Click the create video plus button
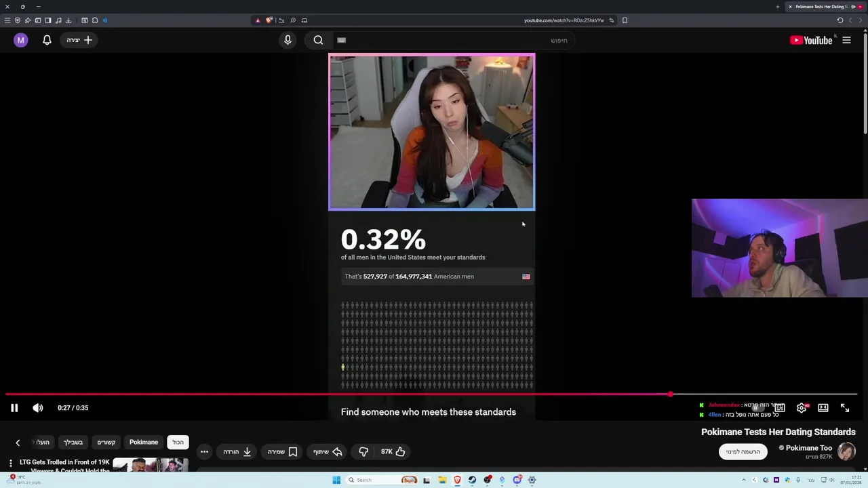Viewport: 868px width, 488px height. pos(80,40)
